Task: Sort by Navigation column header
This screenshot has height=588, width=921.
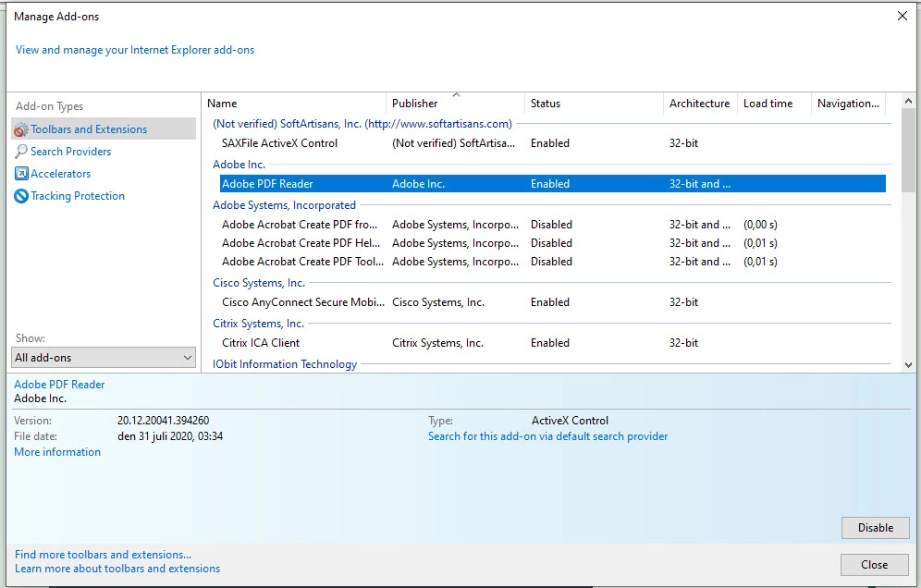Action: (x=848, y=104)
